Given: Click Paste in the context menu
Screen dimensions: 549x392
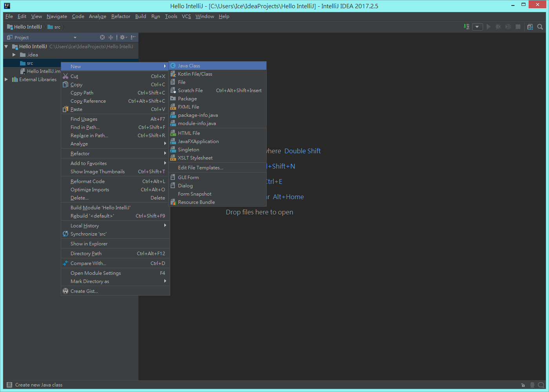Looking at the screenshot, I should click(x=115, y=109).
